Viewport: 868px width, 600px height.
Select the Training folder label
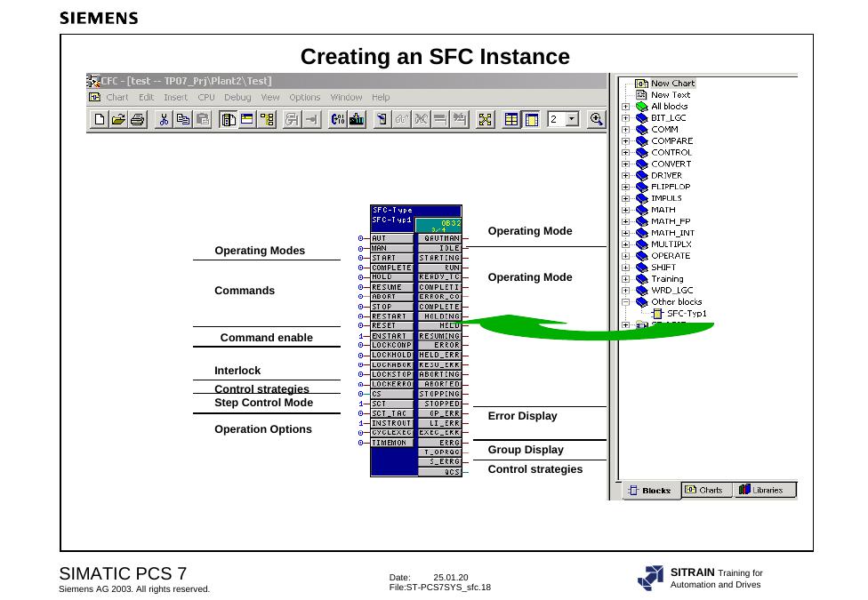667,279
